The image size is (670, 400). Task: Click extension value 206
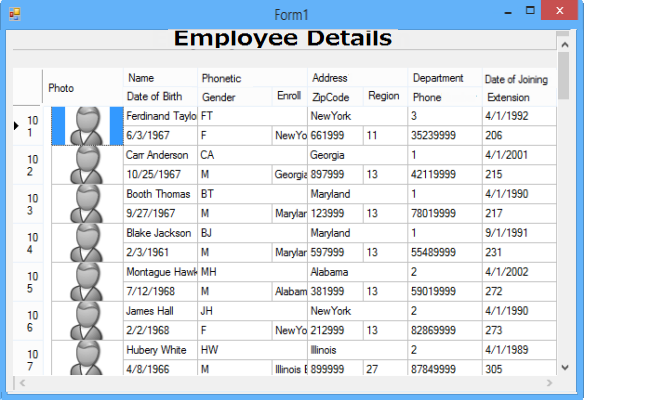click(519, 135)
